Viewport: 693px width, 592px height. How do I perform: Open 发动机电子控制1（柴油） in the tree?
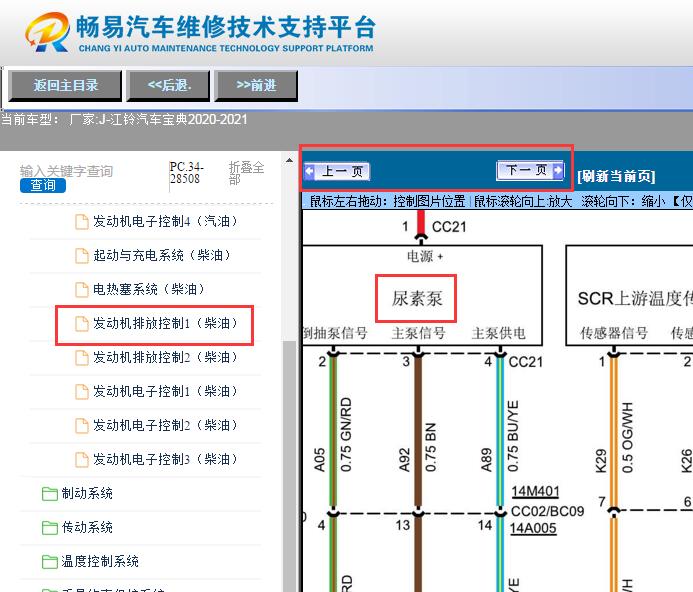tap(165, 391)
